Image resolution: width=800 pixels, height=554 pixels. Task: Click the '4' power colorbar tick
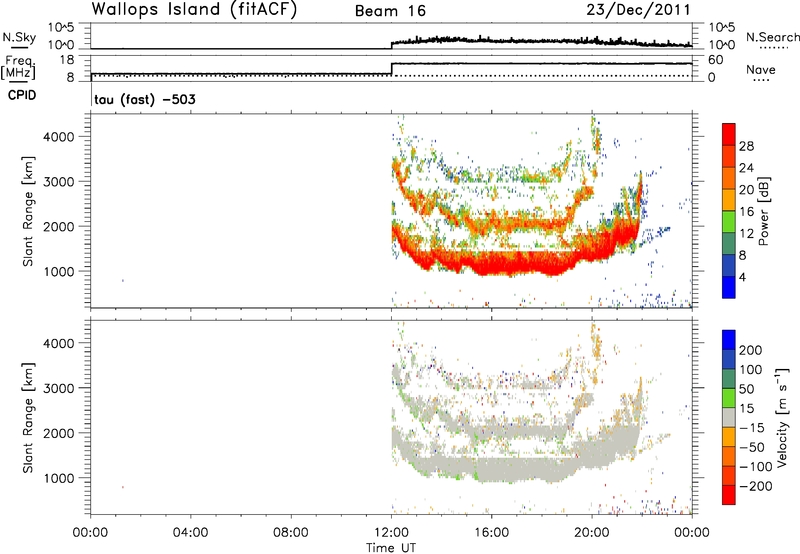click(x=742, y=277)
